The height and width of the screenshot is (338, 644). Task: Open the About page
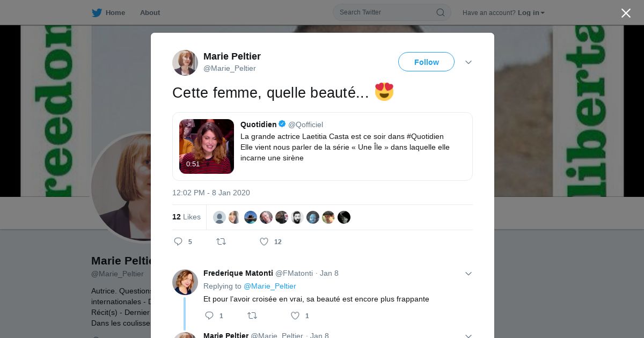point(150,13)
